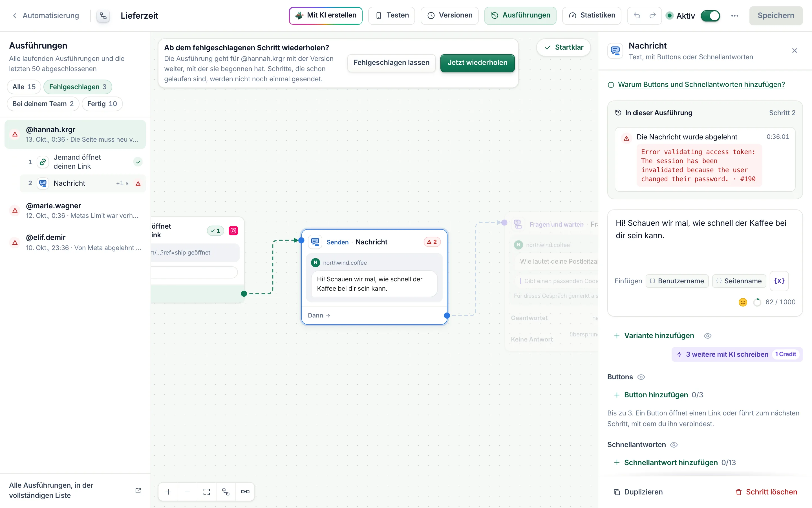Insert a custom variable with {x} button
This screenshot has width=812, height=508.
coord(779,281)
